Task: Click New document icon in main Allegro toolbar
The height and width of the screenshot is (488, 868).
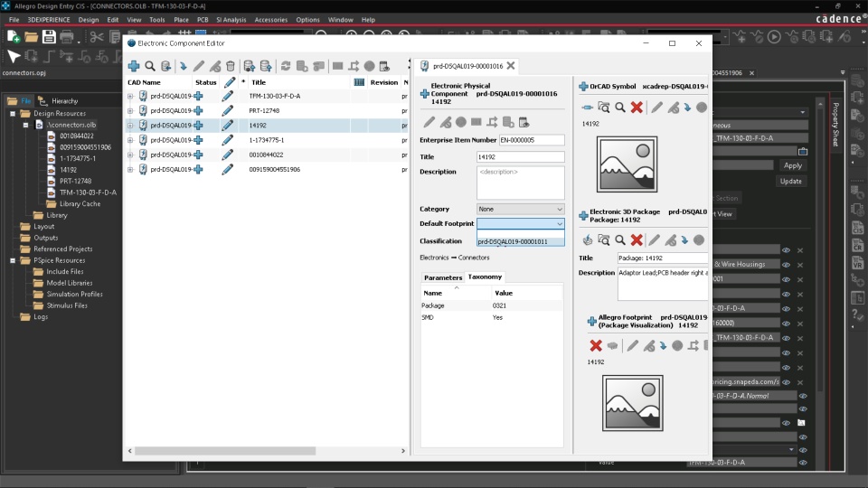Action: 14,37
